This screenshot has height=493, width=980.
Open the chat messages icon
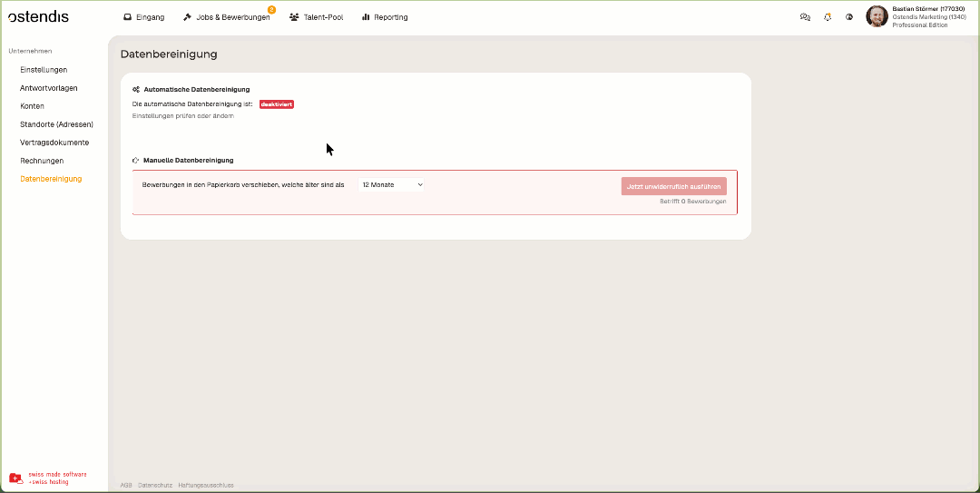(x=805, y=17)
